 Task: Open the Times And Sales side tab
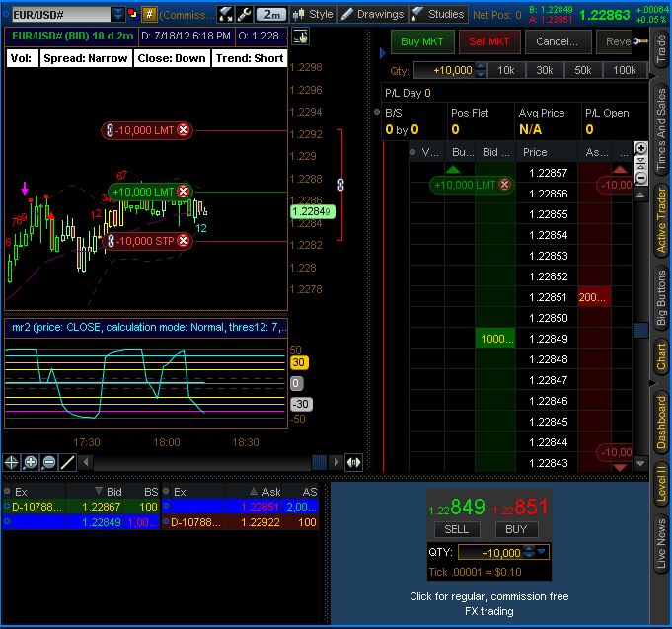point(661,128)
